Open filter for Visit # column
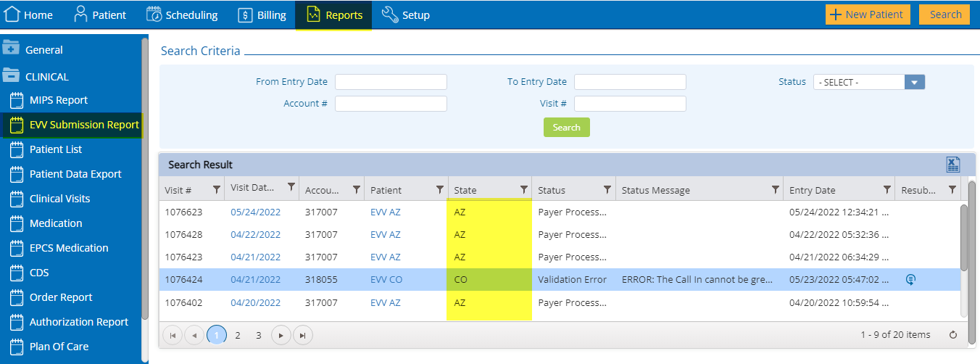This screenshot has width=980, height=364. [x=216, y=190]
